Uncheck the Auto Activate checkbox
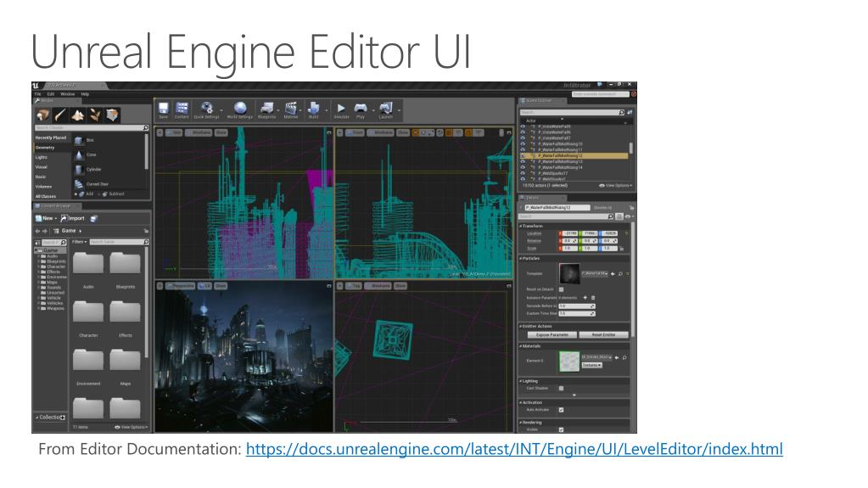 562,410
